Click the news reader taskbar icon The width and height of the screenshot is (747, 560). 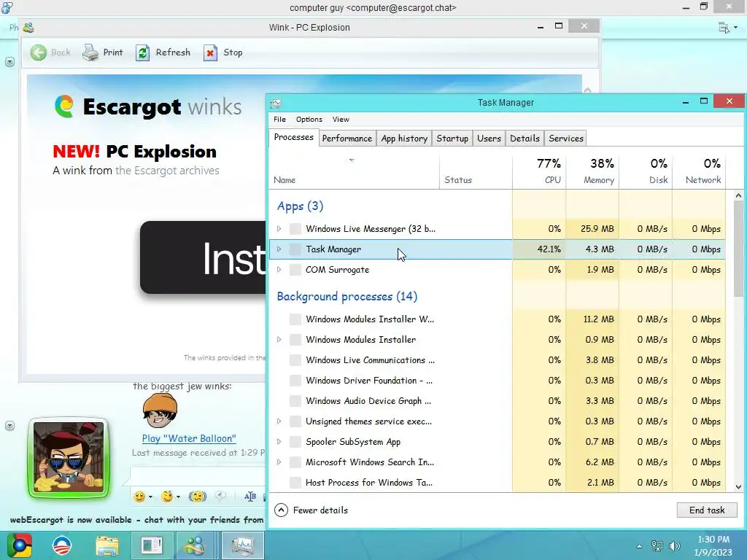coord(152,545)
